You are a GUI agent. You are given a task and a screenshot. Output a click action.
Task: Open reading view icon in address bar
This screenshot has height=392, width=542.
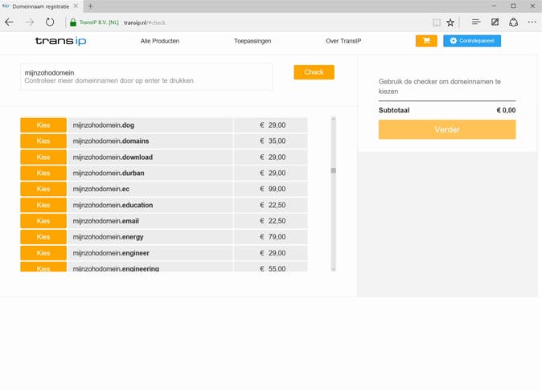[437, 22]
